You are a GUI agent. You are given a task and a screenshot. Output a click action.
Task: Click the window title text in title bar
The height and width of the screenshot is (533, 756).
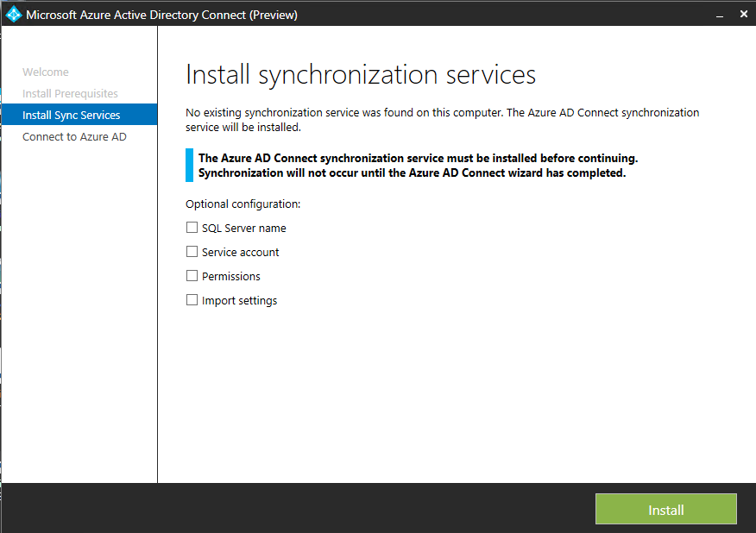pyautogui.click(x=161, y=14)
